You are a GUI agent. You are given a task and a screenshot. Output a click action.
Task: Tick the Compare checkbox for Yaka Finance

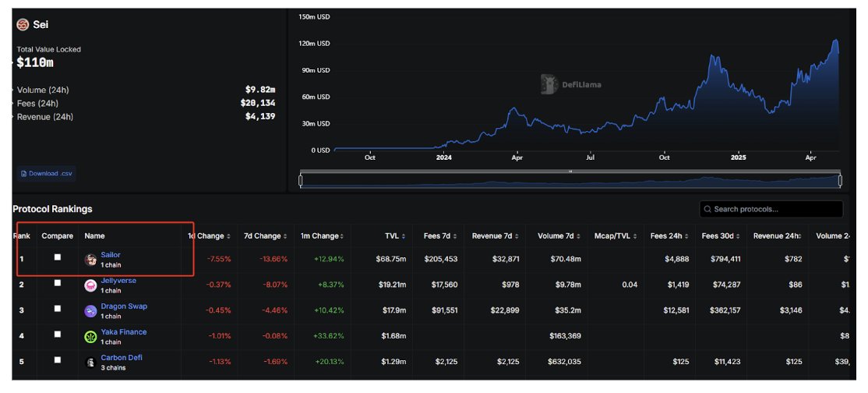58,335
